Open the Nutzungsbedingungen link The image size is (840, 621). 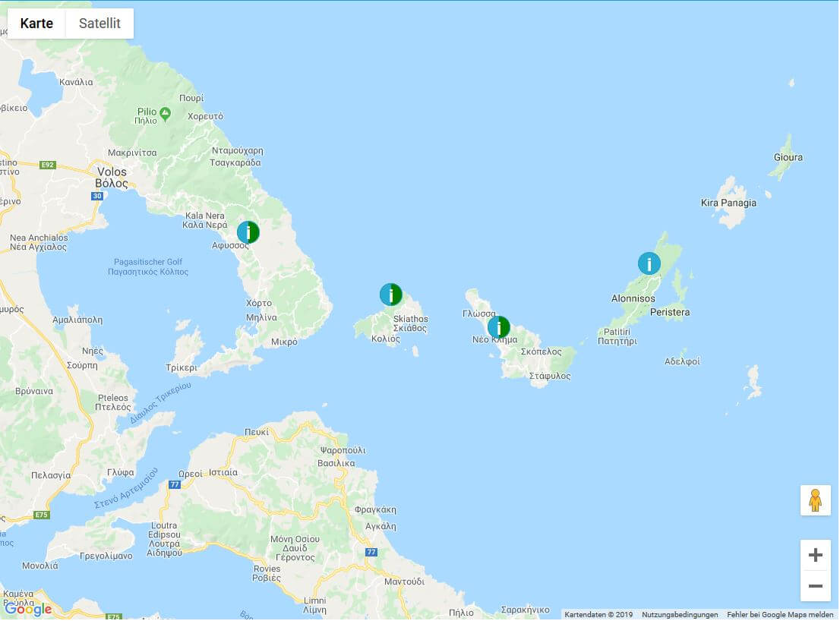click(x=680, y=615)
